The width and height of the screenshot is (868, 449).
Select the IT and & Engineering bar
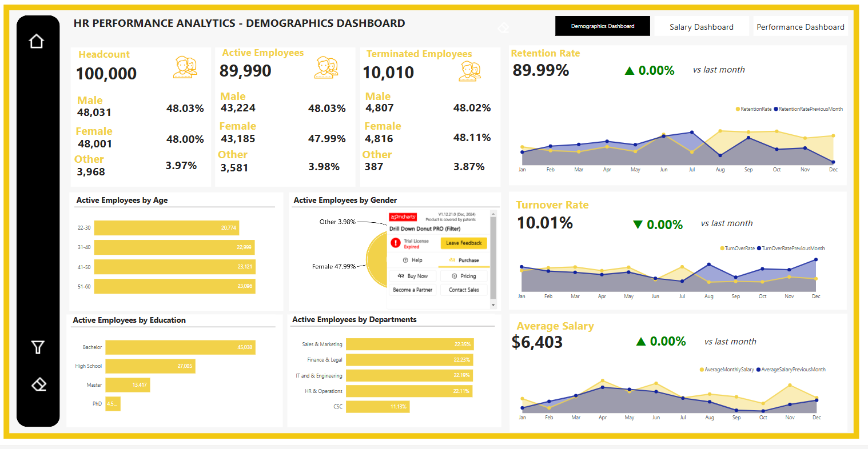(x=409, y=375)
